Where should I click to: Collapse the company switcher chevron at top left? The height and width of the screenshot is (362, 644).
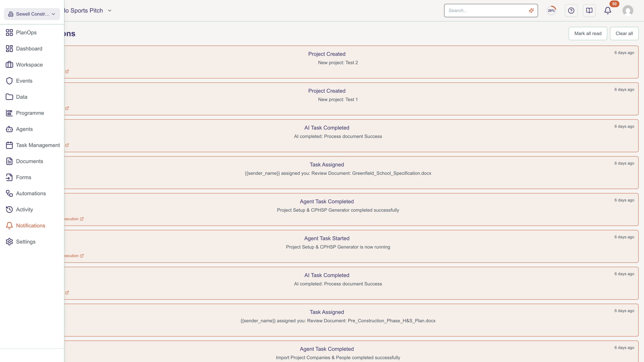pos(53,14)
